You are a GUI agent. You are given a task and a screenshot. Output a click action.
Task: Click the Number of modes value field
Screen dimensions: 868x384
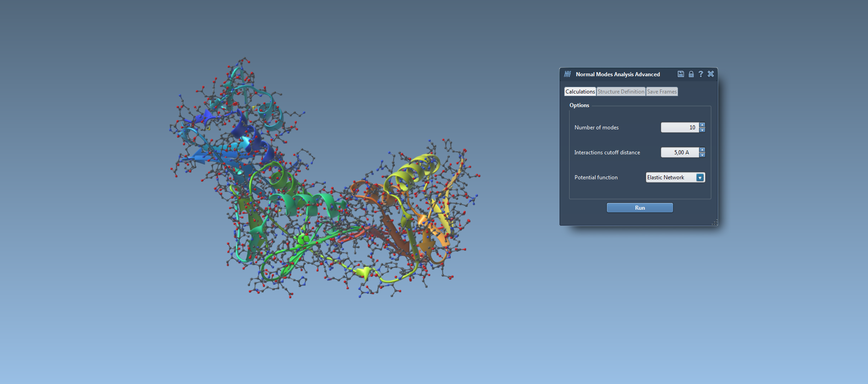(x=680, y=128)
